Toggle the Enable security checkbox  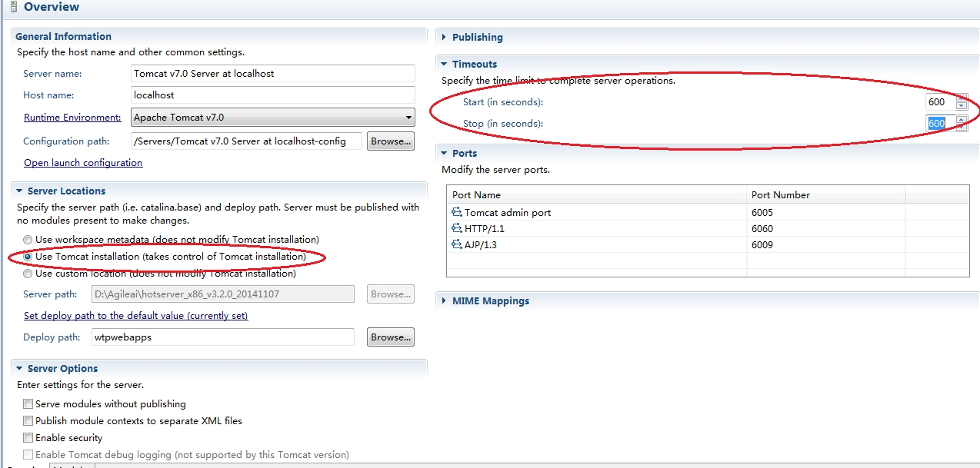click(x=28, y=438)
